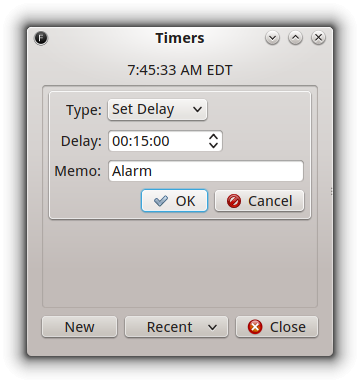Click the current time display label

pos(180,70)
